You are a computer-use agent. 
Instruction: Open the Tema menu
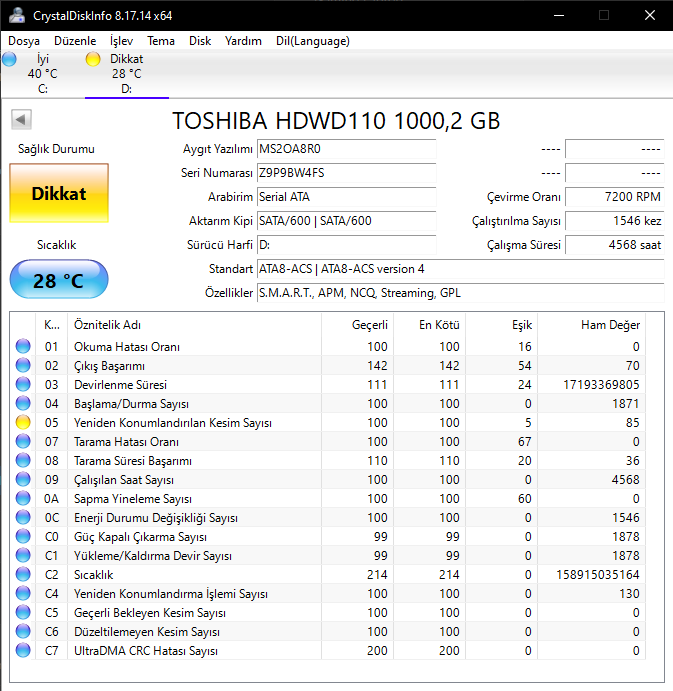click(161, 41)
